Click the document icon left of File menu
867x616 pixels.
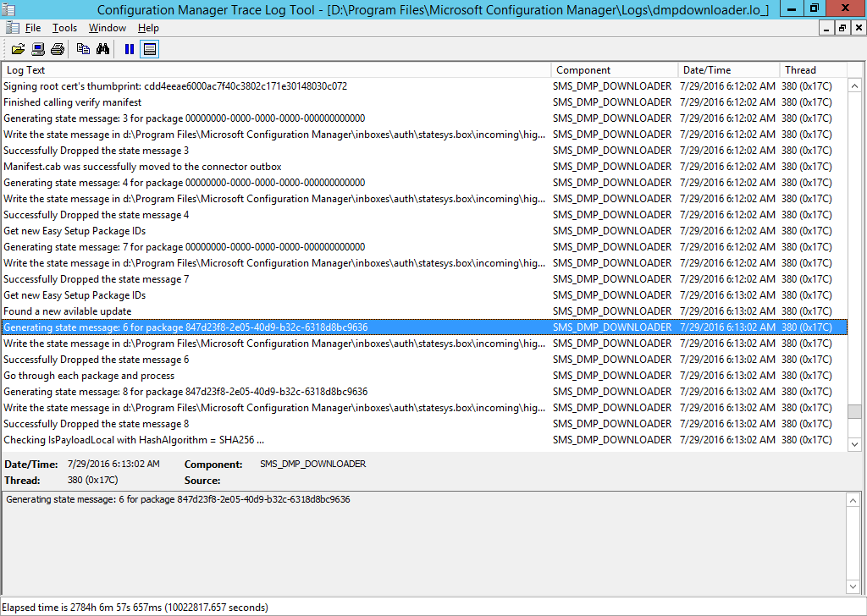click(x=12, y=28)
